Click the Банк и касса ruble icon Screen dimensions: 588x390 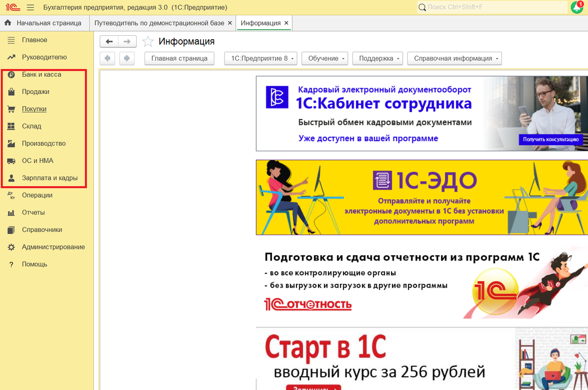(x=11, y=75)
